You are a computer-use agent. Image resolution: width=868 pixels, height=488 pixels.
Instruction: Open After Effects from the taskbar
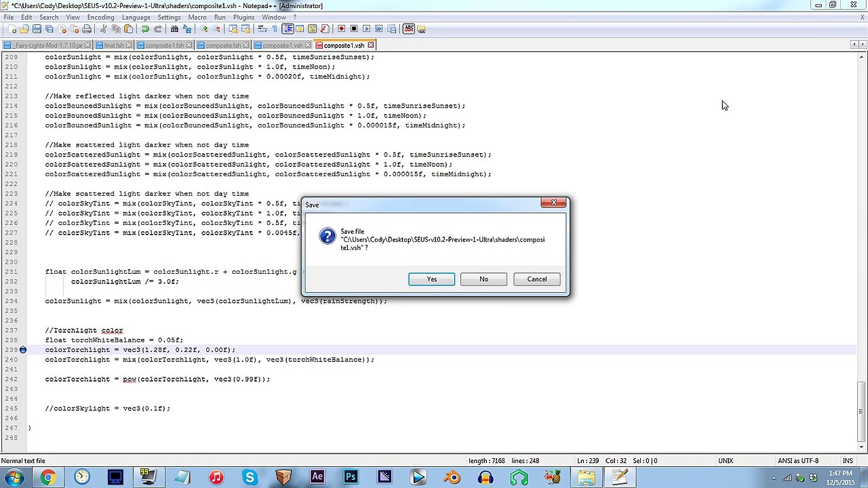coord(317,477)
